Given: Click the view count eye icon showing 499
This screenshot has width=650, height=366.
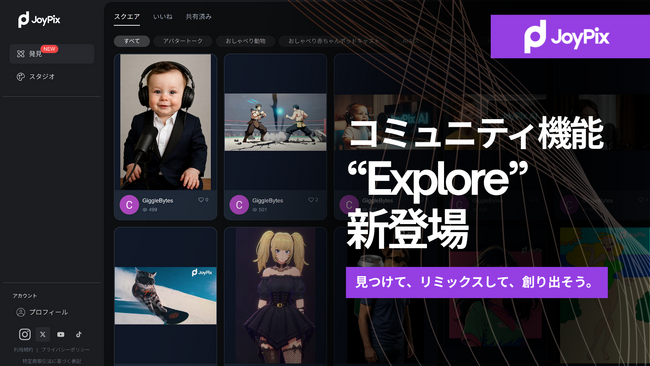Looking at the screenshot, I should pyautogui.click(x=145, y=210).
